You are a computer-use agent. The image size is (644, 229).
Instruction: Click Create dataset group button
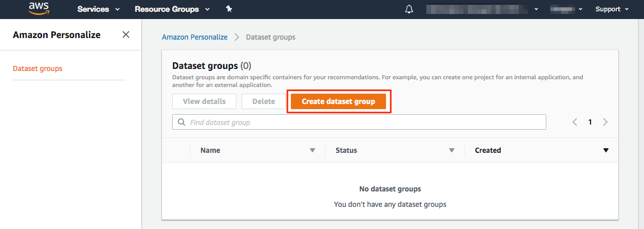[338, 101]
